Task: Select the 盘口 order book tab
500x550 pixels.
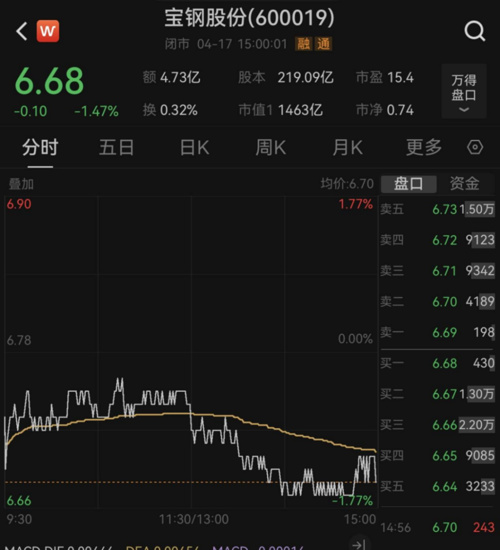Action: tap(409, 184)
